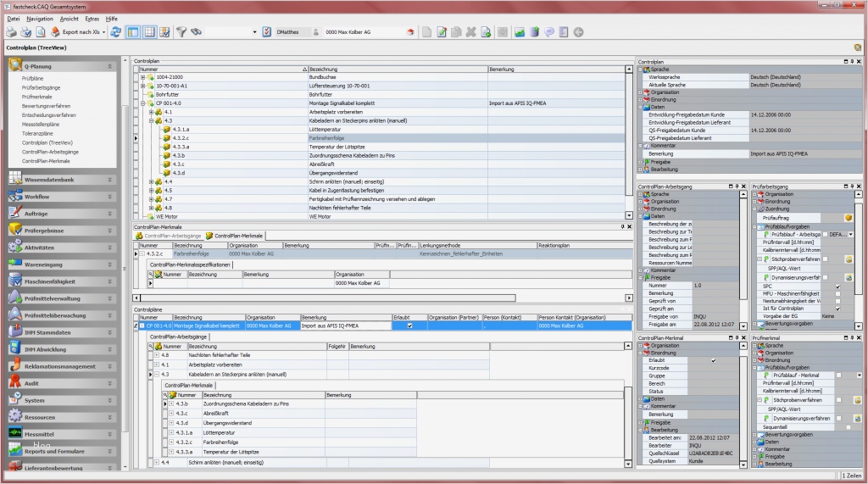The image size is (868, 484).
Task: Toggle Erlaubt checkbox in the CP 001-4.0 row
Action: [x=409, y=325]
